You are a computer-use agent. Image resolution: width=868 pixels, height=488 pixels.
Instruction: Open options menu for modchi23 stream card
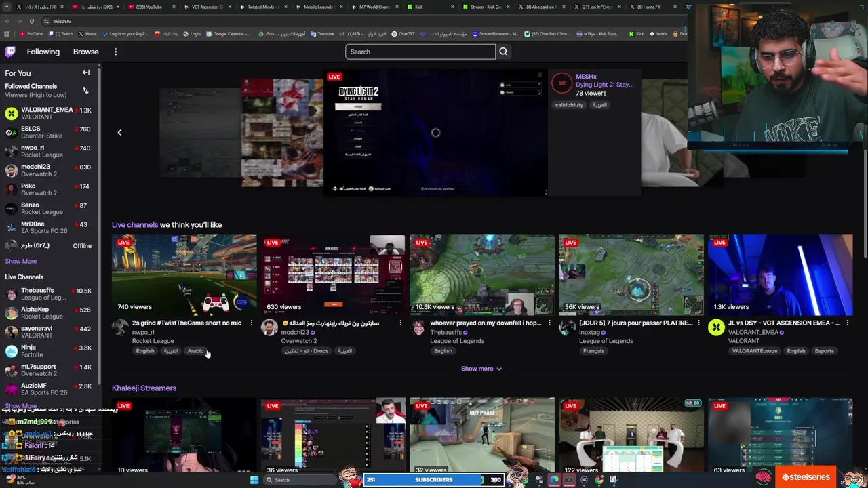click(x=400, y=323)
